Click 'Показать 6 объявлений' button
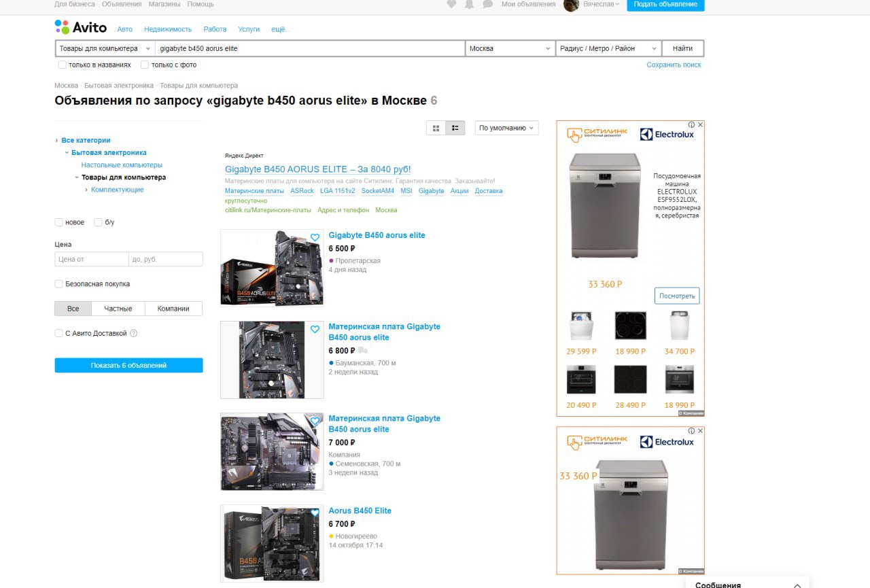The width and height of the screenshot is (870, 588). pyautogui.click(x=128, y=365)
